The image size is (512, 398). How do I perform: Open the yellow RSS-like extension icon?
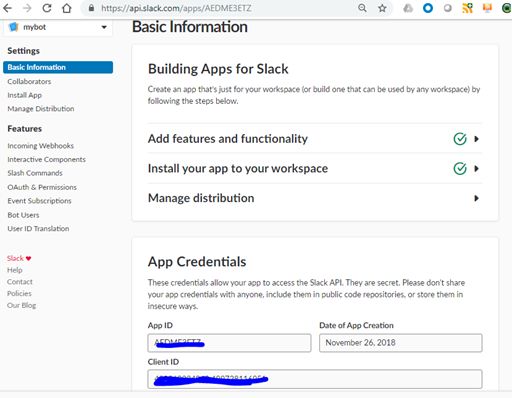tap(467, 8)
